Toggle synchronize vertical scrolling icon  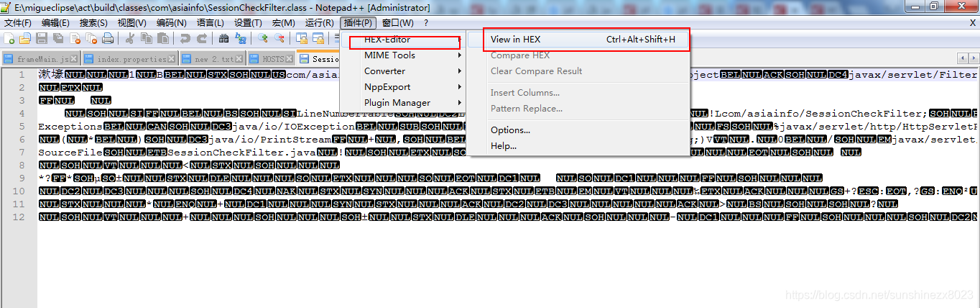click(302, 38)
